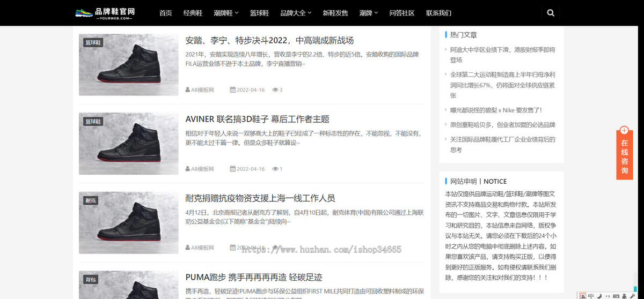Click the view-count eye icon showing 1
The image size is (644, 299).
(x=275, y=169)
